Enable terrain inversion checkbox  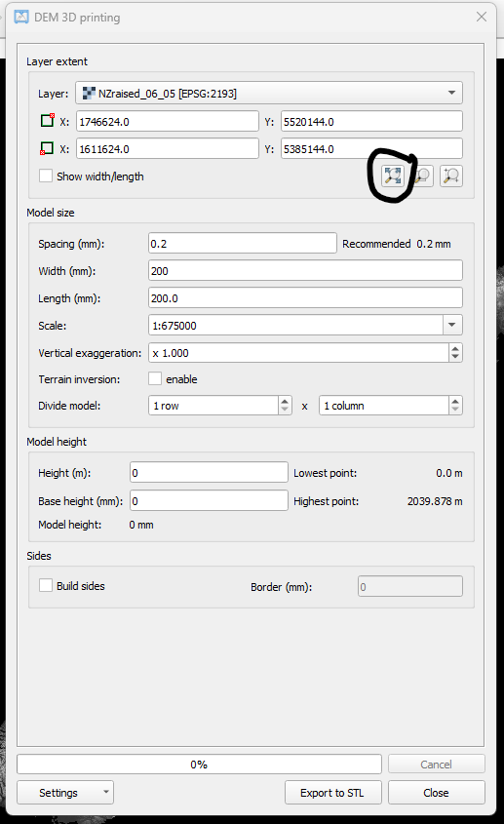(x=154, y=378)
